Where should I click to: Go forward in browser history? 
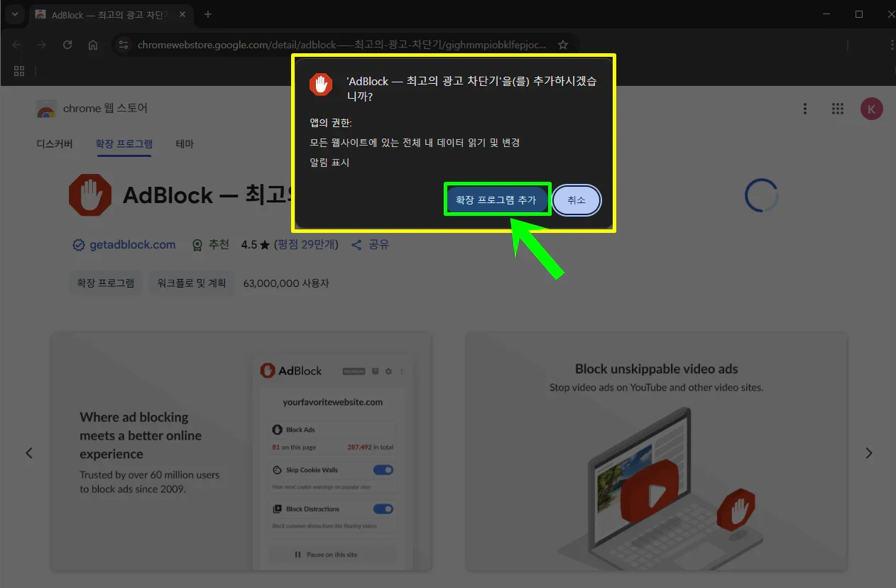[42, 45]
